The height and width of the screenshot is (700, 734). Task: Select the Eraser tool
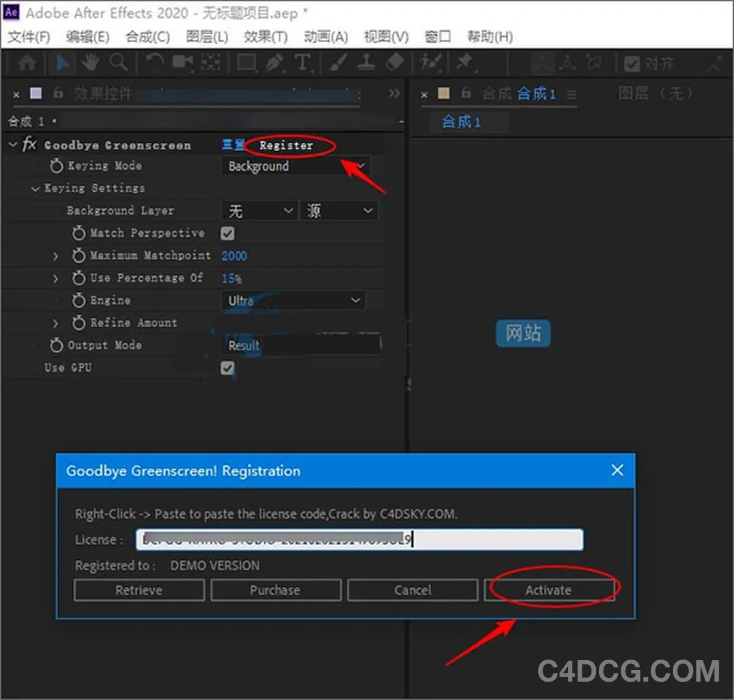(395, 63)
